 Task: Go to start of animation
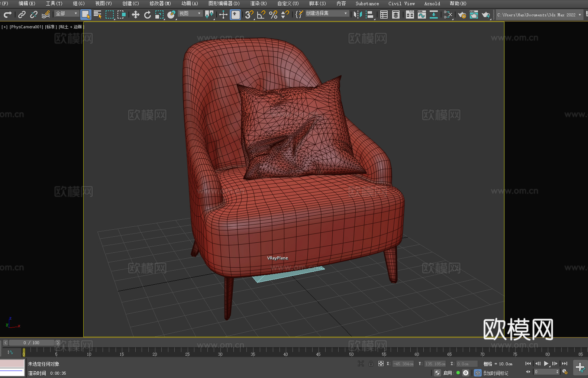tap(528, 364)
